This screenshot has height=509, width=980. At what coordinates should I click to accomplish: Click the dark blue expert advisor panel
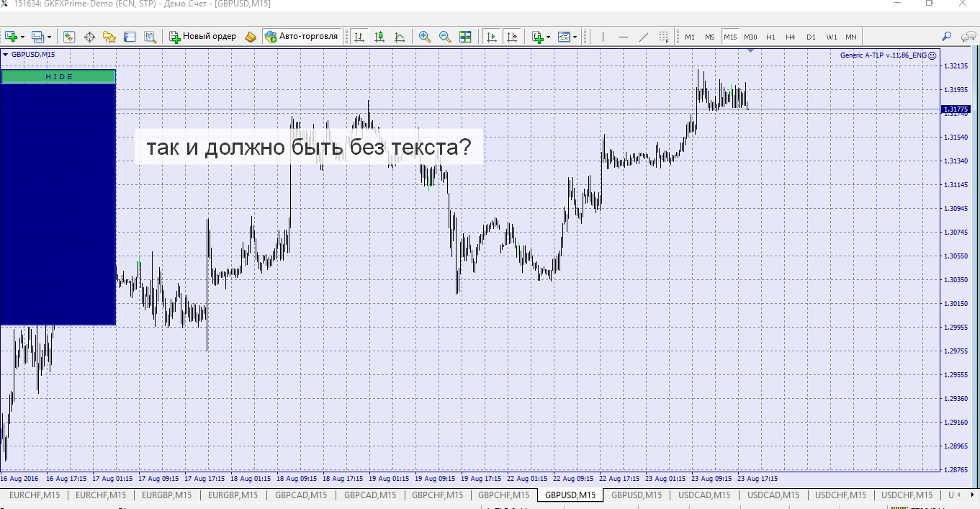tap(58, 204)
